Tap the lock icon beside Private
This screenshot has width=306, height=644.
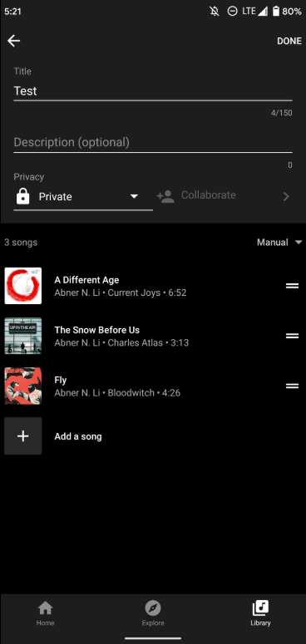click(22, 197)
